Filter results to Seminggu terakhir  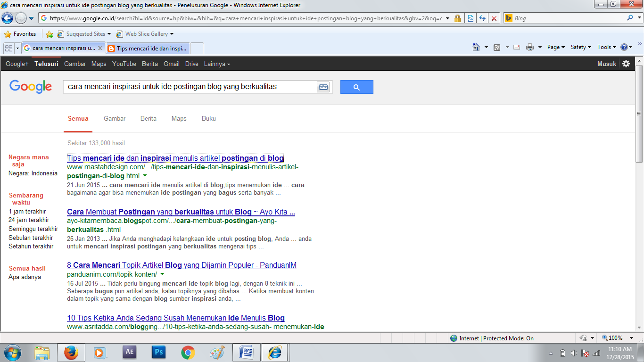[33, 229]
